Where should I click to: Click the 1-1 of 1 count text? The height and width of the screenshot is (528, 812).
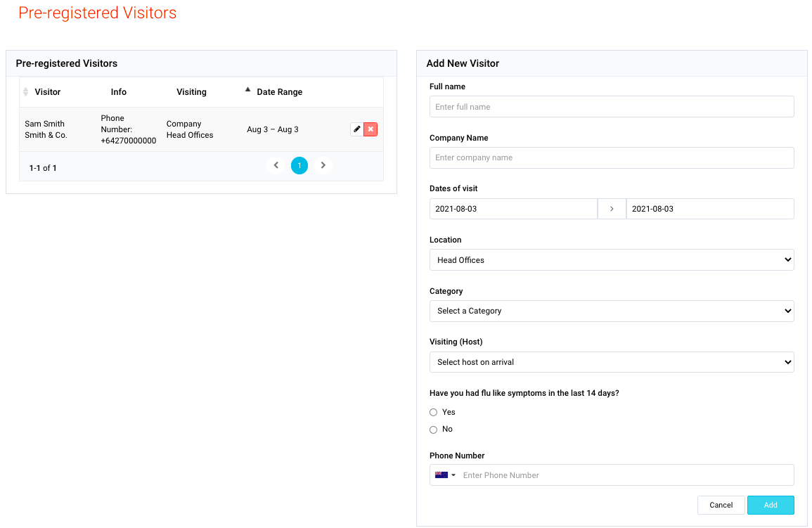(43, 168)
